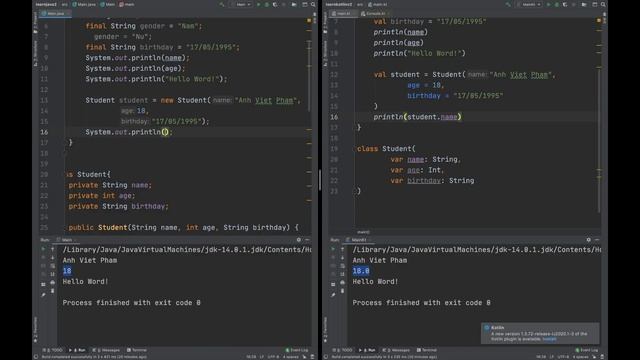640x360 pixels.
Task: Click search magnifier icon in left window
Action: pos(313,4)
